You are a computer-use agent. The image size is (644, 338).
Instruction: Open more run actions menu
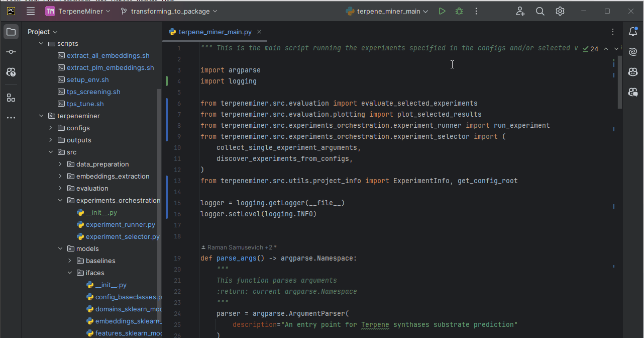click(x=476, y=11)
